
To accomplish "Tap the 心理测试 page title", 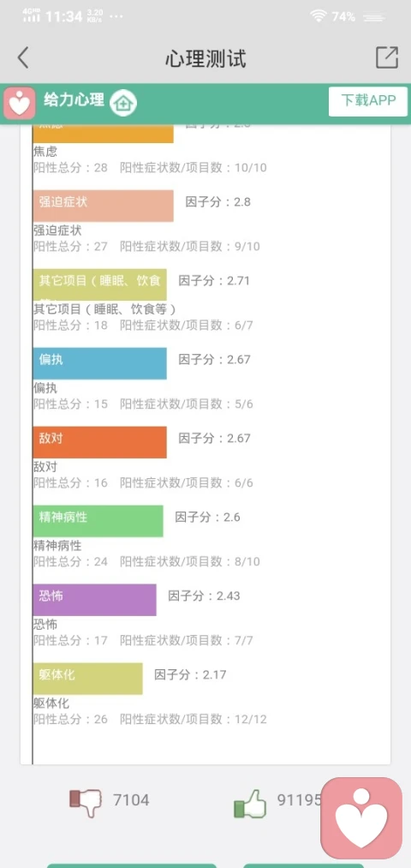I will (205, 58).
